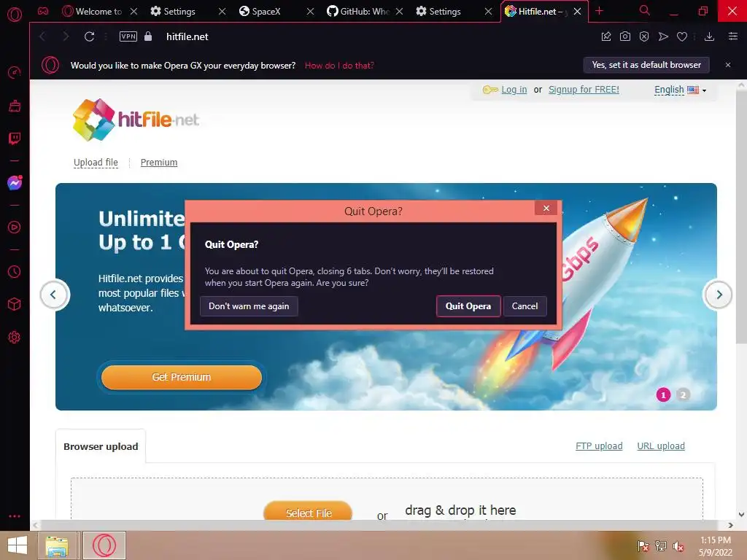Viewport: 747px width, 560px height.
Task: Open the Opera menu logo icon
Action: click(15, 15)
